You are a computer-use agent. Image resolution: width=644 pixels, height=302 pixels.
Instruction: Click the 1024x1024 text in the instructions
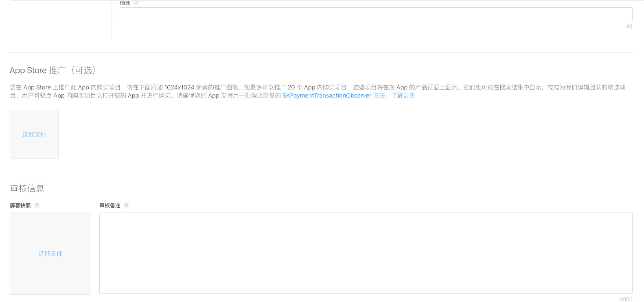[x=179, y=87]
